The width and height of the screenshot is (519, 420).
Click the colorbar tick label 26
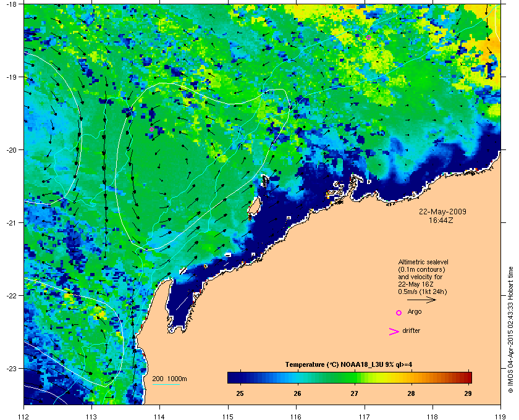pos(297,393)
